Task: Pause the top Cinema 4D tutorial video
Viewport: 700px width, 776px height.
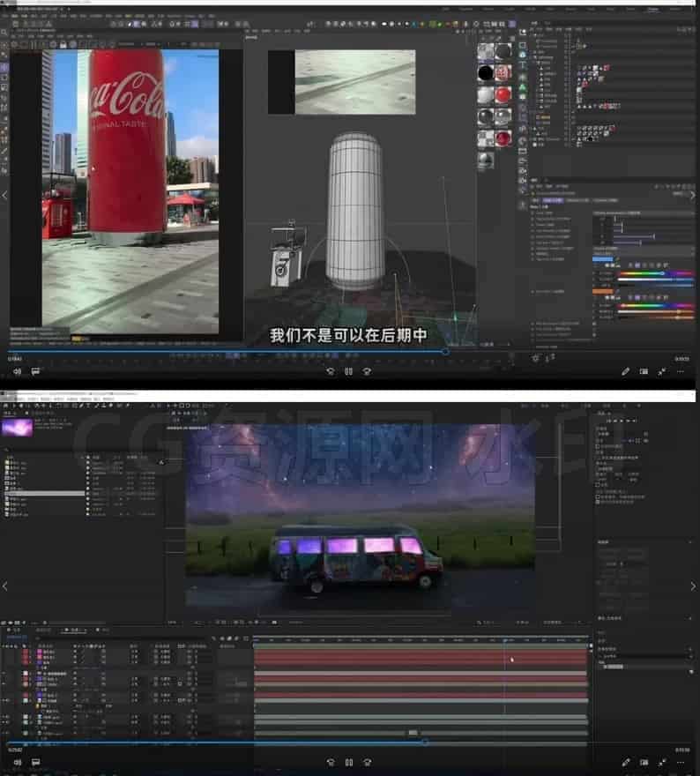Action: point(349,371)
